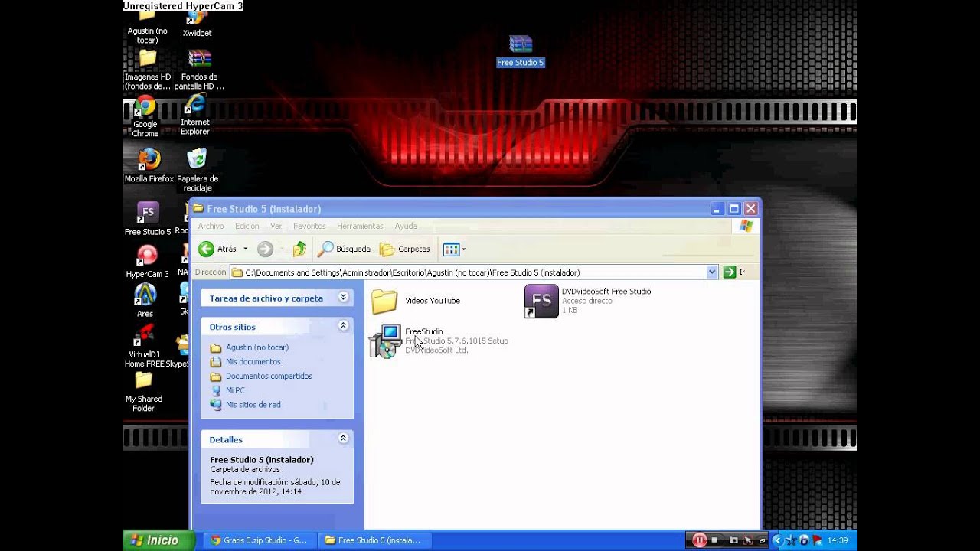The width and height of the screenshot is (980, 551).
Task: Click the green Atrás back arrow button
Action: click(217, 249)
